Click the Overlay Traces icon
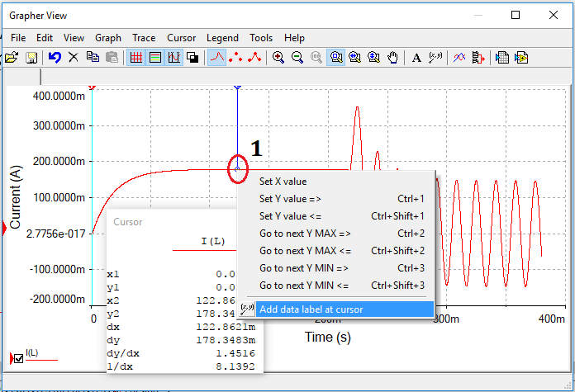This screenshot has height=392, width=575. click(459, 58)
